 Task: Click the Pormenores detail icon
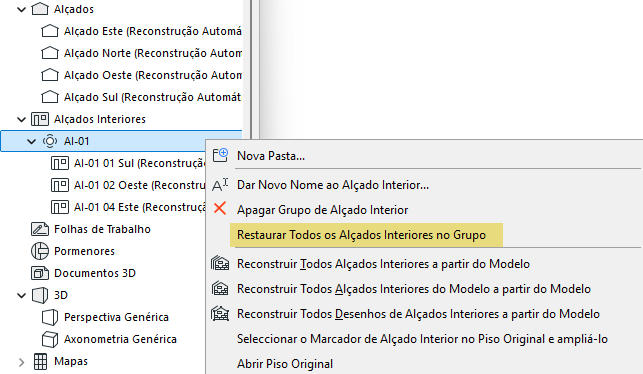point(40,251)
